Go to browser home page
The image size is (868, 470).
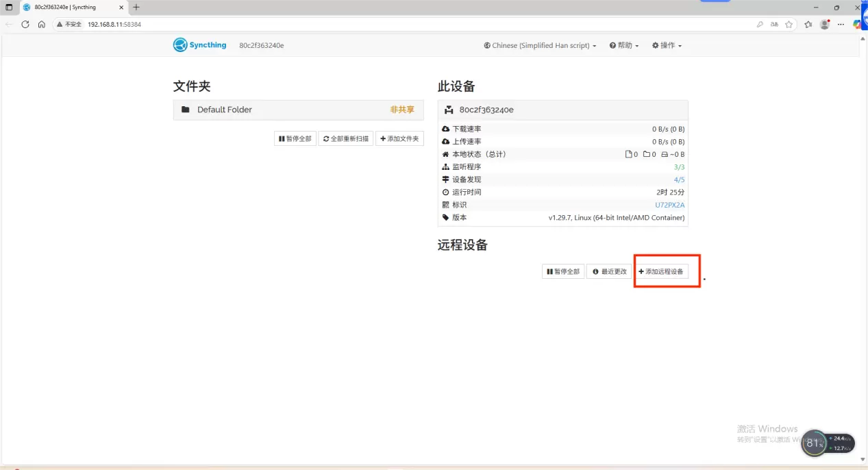click(42, 24)
